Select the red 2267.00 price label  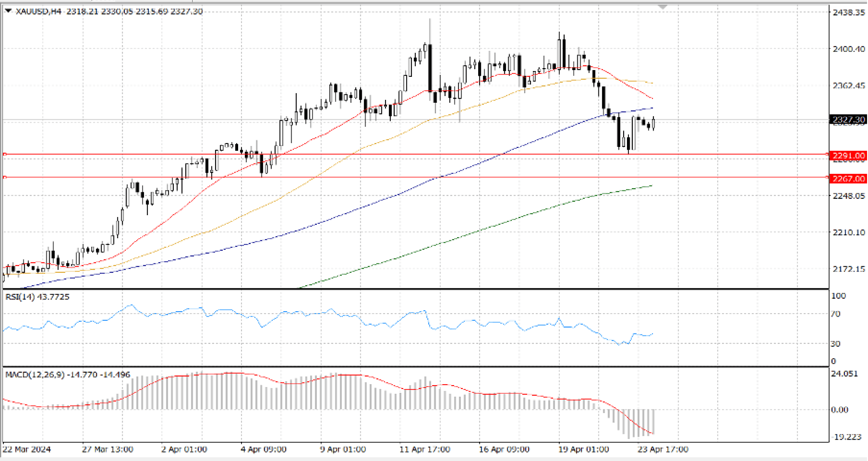point(848,178)
